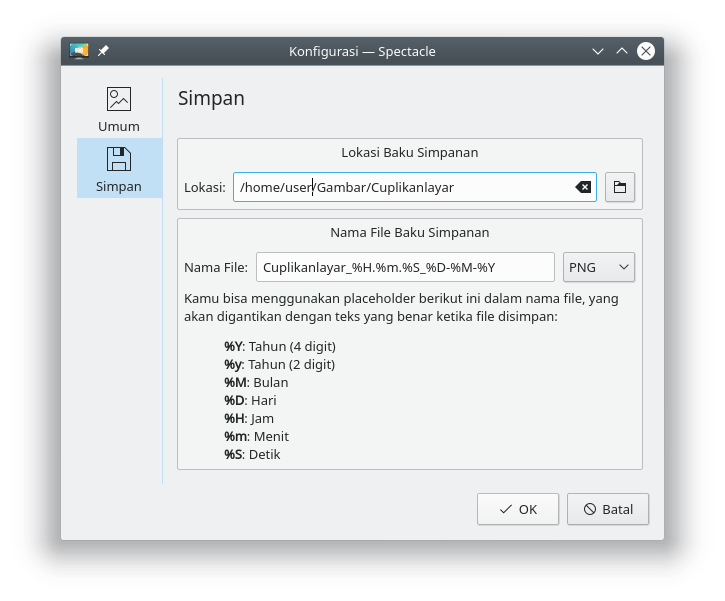Click into the Lokasi path field

(x=400, y=187)
